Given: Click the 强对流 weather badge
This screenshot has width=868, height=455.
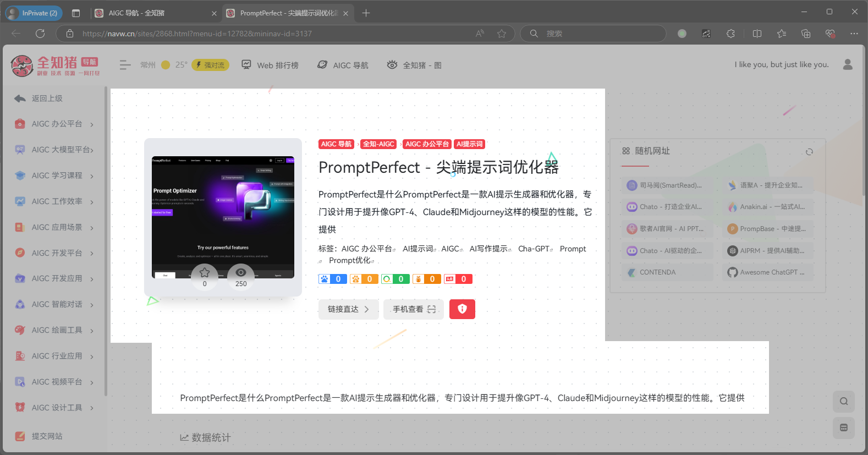Looking at the screenshot, I should (x=210, y=65).
